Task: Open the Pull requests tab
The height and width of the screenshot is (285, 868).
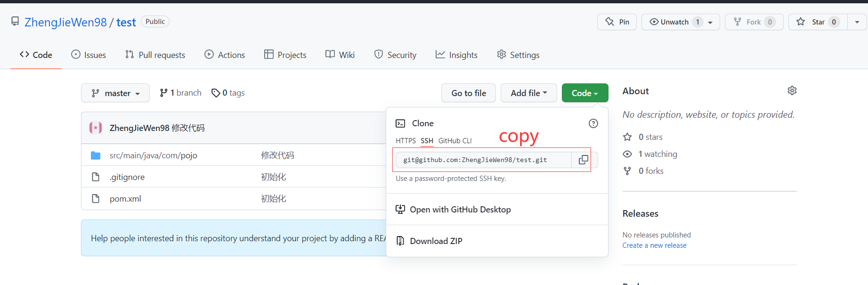Action: point(155,55)
